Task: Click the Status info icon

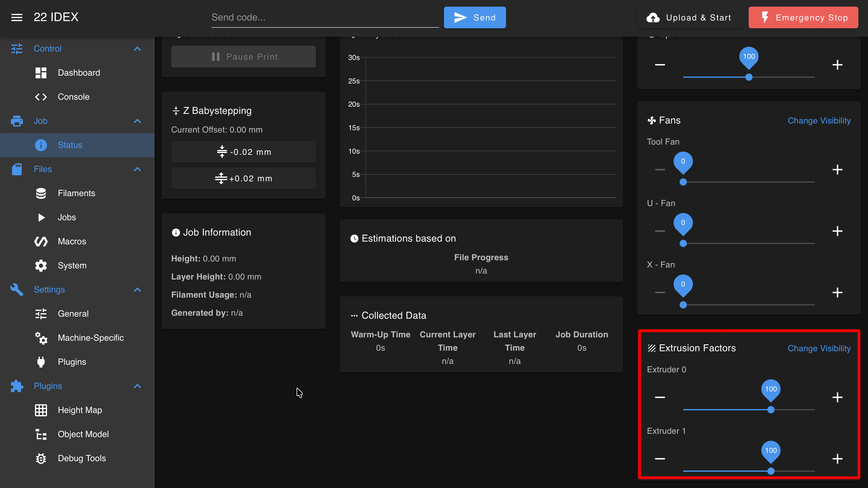Action: (41, 145)
